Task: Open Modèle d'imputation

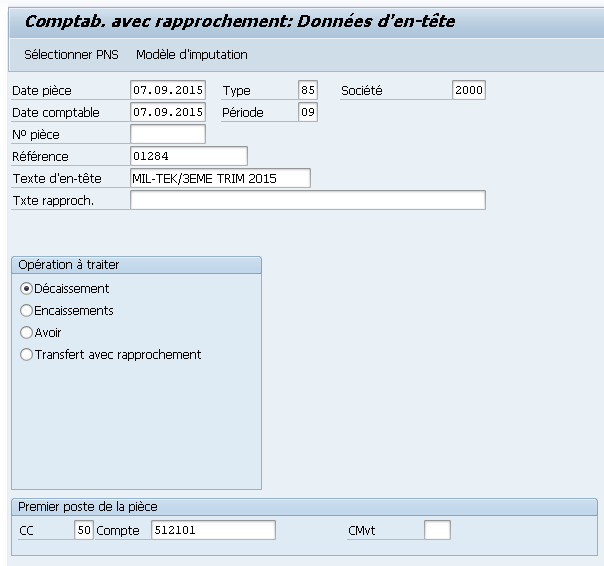Action: 192,54
